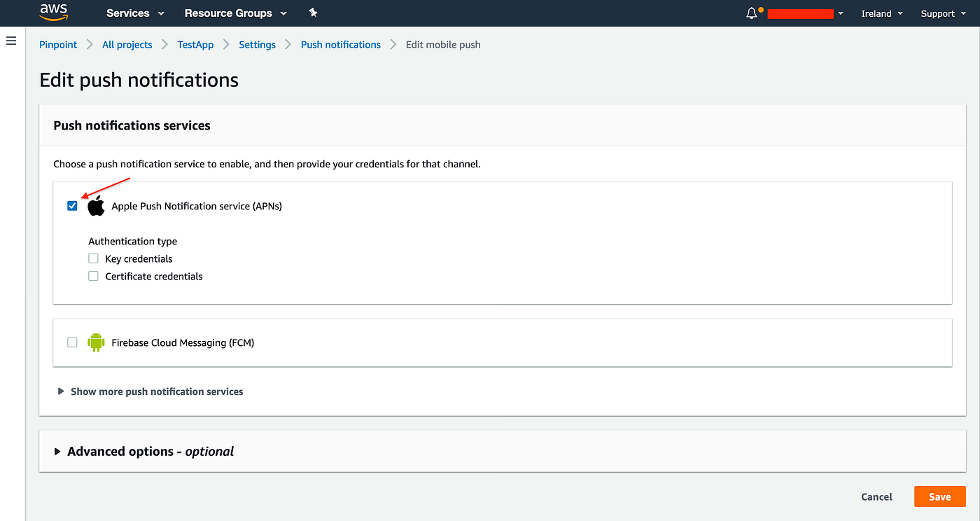Image resolution: width=980 pixels, height=521 pixels.
Task: Open the Support dropdown
Action: [x=942, y=13]
